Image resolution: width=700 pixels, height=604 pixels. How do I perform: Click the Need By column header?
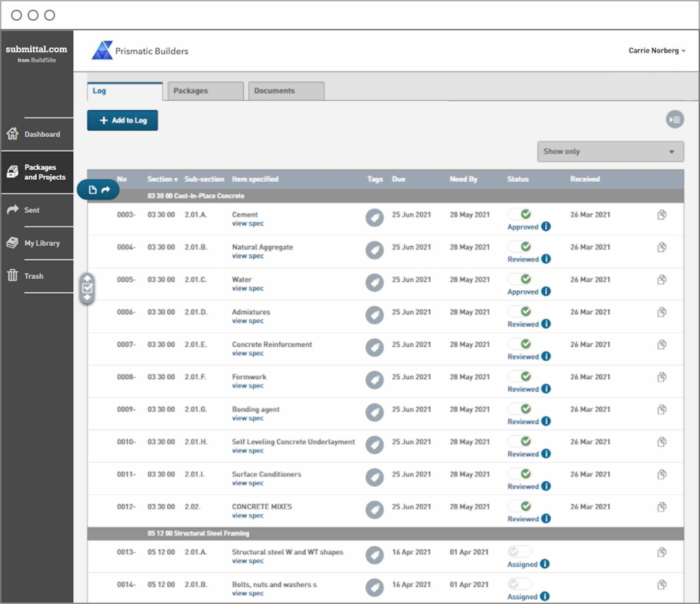pos(463,179)
